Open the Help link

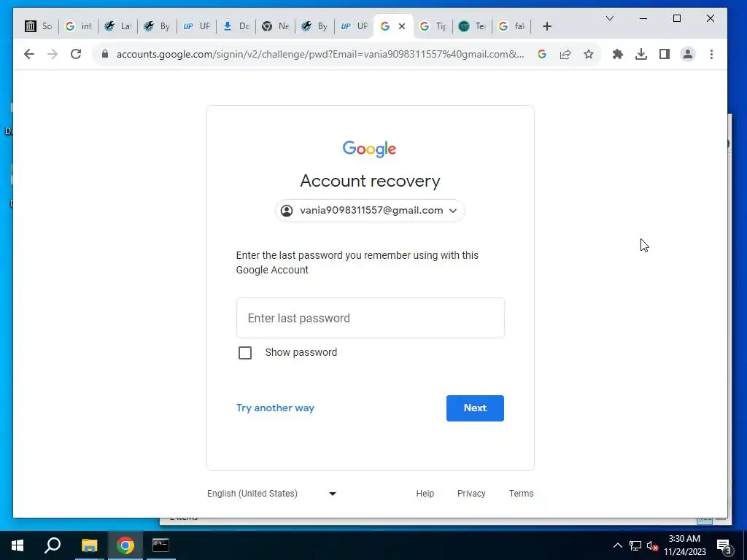point(425,494)
